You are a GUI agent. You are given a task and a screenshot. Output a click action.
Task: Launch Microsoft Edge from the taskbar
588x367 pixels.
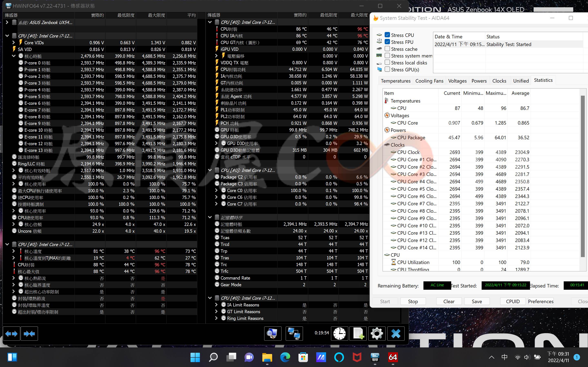tap(285, 357)
